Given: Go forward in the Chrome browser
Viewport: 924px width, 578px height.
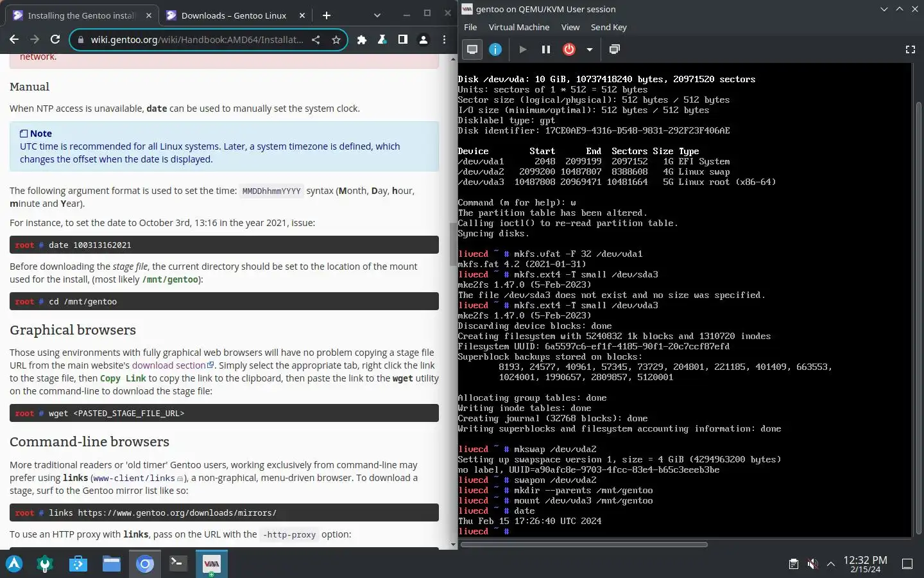Looking at the screenshot, I should point(35,40).
